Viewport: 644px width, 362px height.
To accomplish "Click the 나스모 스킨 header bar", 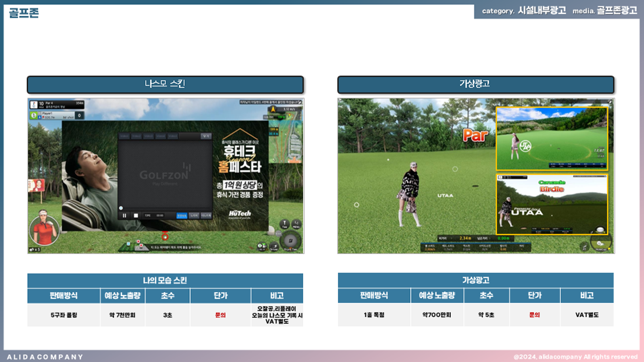I will [165, 84].
